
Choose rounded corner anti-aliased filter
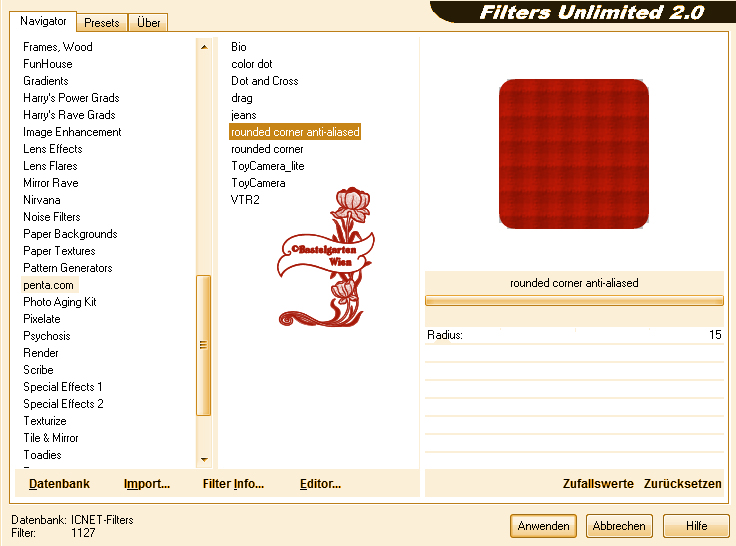pos(295,132)
